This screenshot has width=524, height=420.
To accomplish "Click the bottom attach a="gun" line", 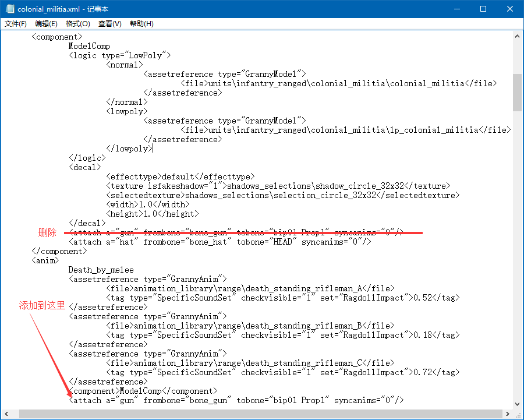I will (x=236, y=401).
